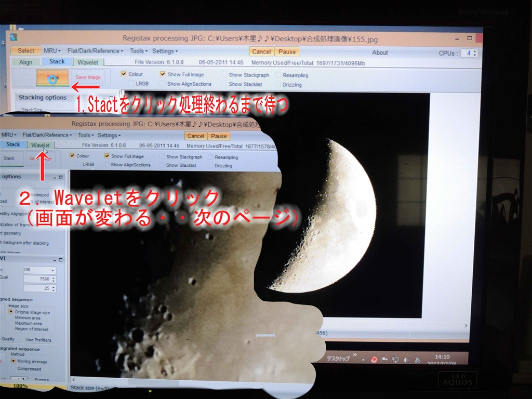The image size is (532, 399).
Task: Select Minimum area radio option
Action: point(11,317)
